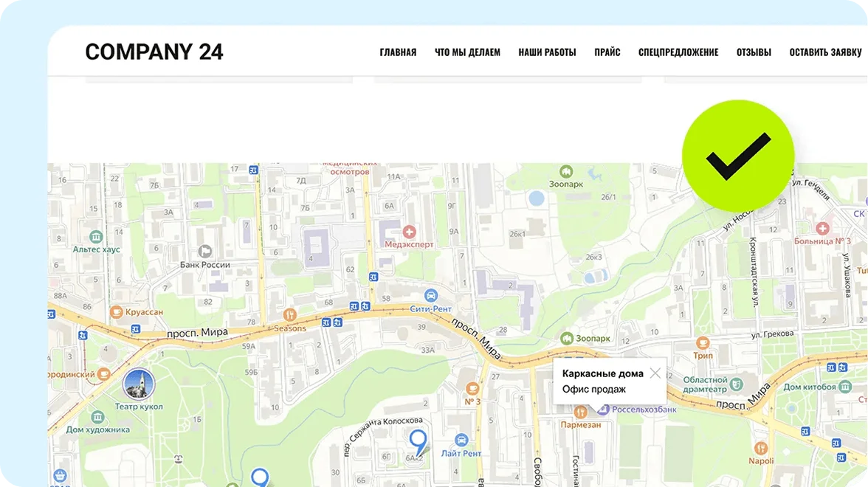Open the Главная menu item
868x487 pixels.
point(398,52)
